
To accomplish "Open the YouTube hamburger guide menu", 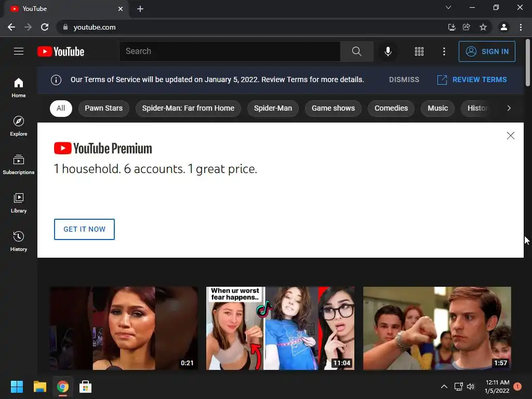I will [19, 51].
